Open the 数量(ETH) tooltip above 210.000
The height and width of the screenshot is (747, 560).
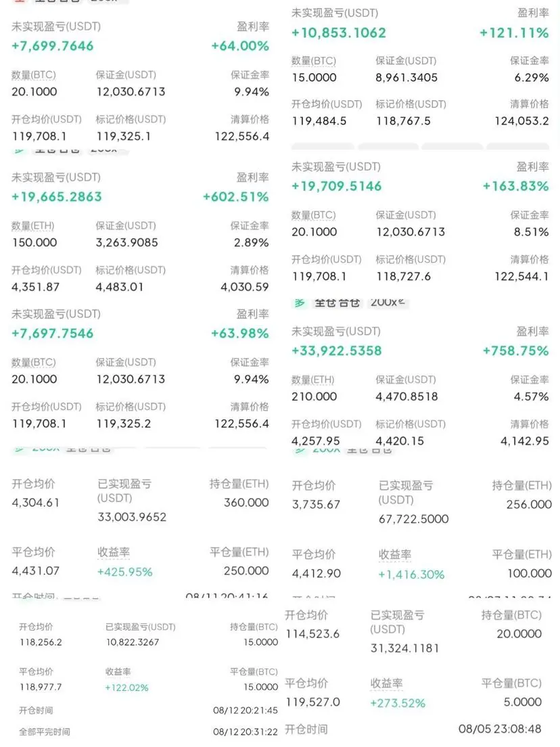pyautogui.click(x=313, y=380)
